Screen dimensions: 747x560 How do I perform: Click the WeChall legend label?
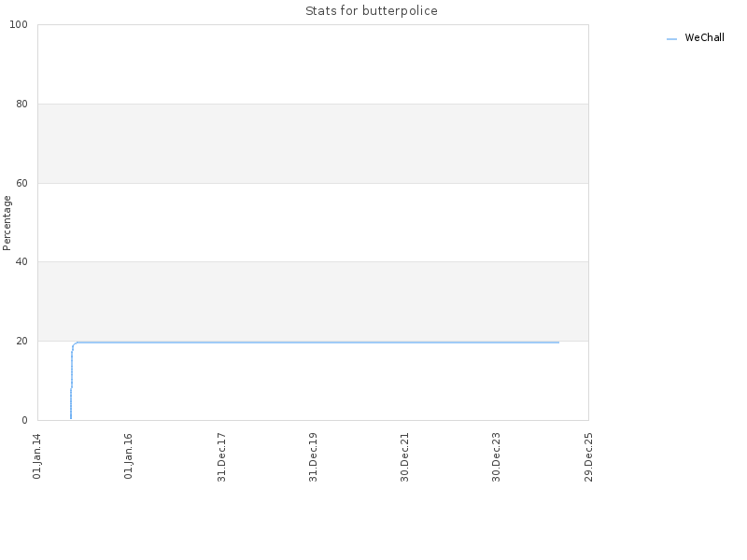pyautogui.click(x=704, y=37)
